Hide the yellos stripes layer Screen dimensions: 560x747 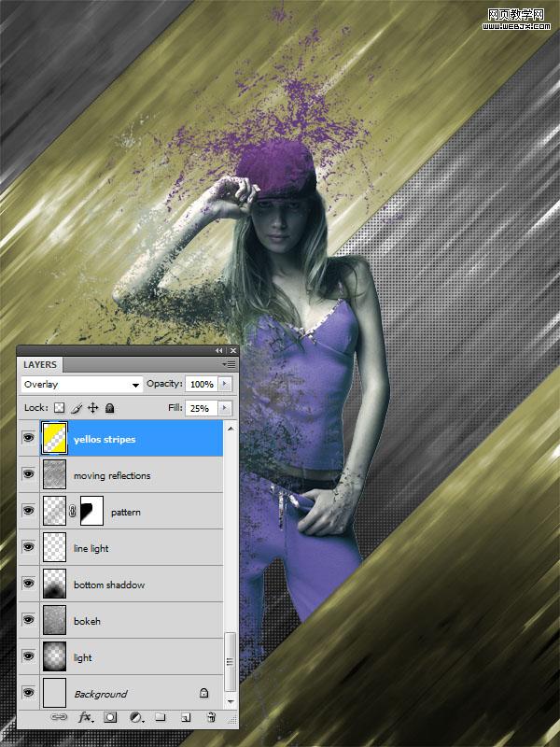29,437
